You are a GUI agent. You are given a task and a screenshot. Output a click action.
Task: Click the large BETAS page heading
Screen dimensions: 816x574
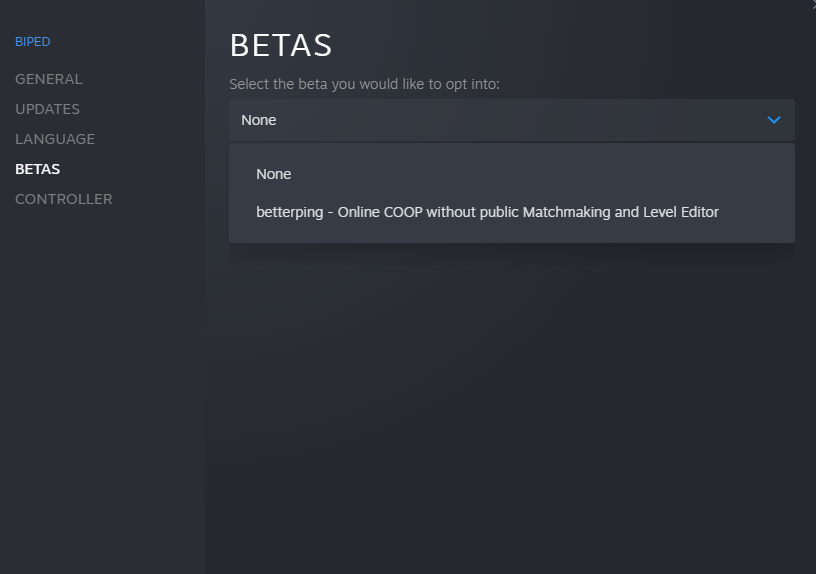click(281, 45)
